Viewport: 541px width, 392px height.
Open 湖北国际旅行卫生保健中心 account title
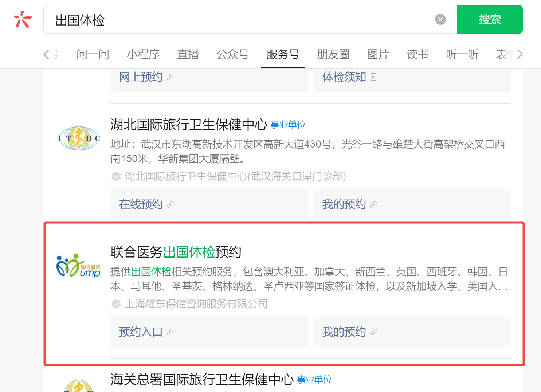click(x=189, y=125)
